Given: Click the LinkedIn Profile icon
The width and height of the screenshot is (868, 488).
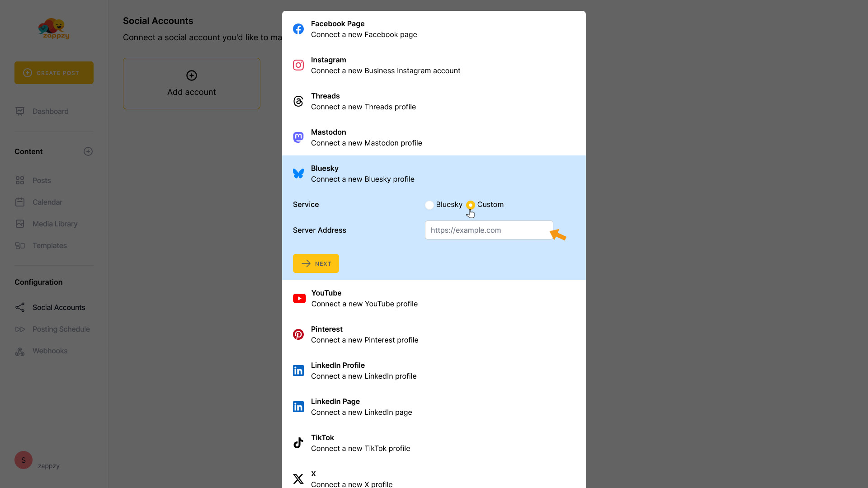Looking at the screenshot, I should tap(298, 371).
